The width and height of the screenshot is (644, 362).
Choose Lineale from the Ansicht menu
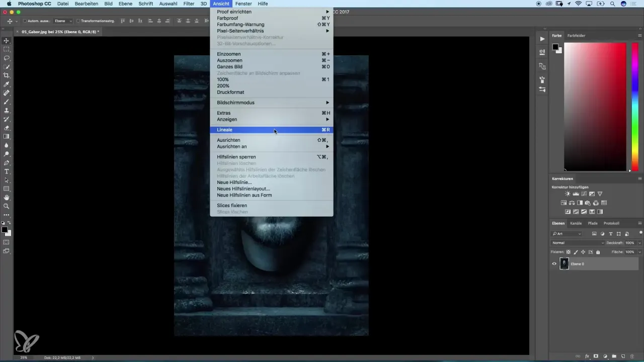[224, 130]
